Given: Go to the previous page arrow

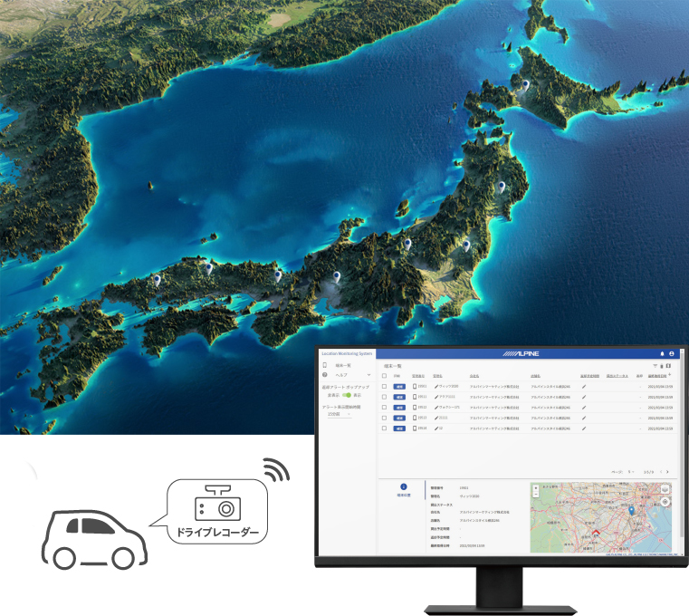Looking at the screenshot, I should click(660, 472).
